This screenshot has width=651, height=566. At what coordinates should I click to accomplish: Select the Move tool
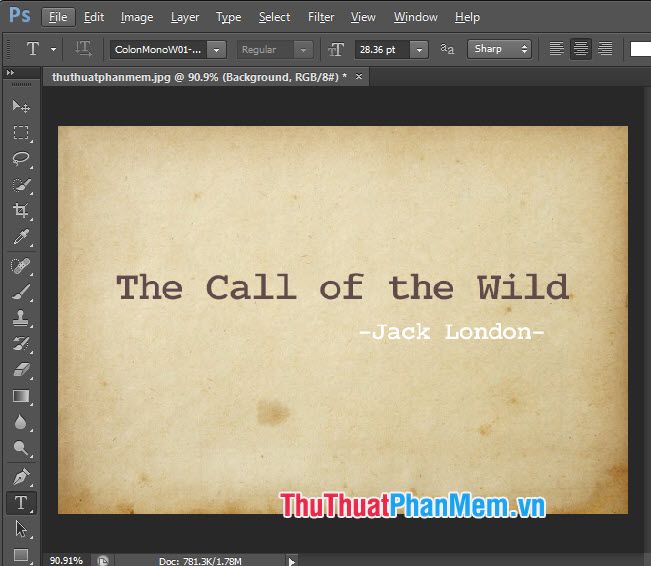21,106
